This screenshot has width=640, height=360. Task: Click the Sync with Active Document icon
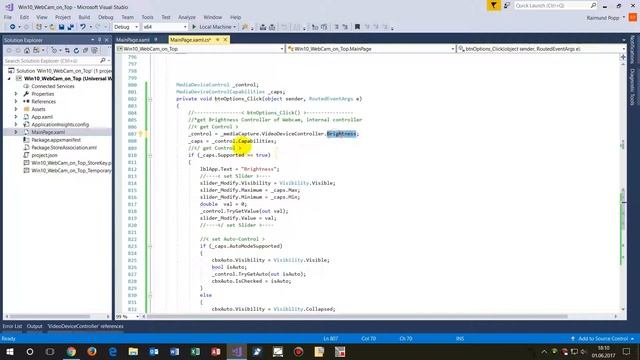point(67,51)
